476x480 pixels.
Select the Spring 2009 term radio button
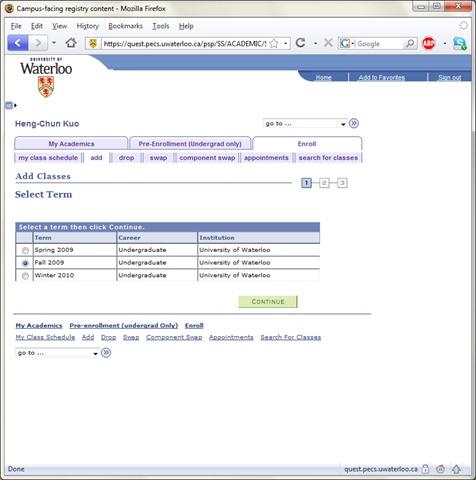click(x=25, y=250)
